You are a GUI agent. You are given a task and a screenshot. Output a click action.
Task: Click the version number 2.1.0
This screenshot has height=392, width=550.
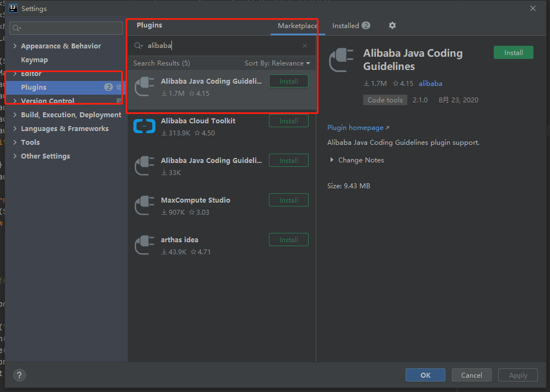pos(420,100)
